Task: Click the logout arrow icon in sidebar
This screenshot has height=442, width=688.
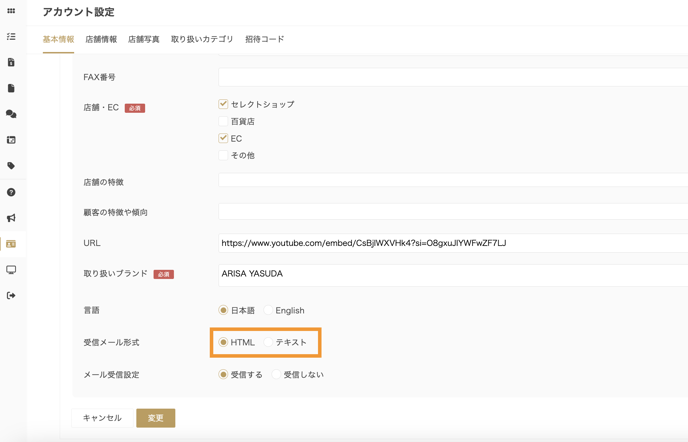Action: [11, 296]
